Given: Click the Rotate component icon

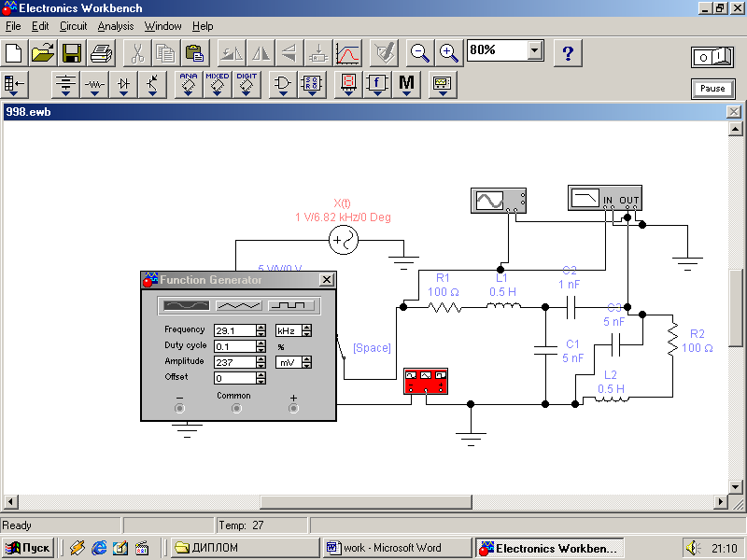Looking at the screenshot, I should (232, 53).
